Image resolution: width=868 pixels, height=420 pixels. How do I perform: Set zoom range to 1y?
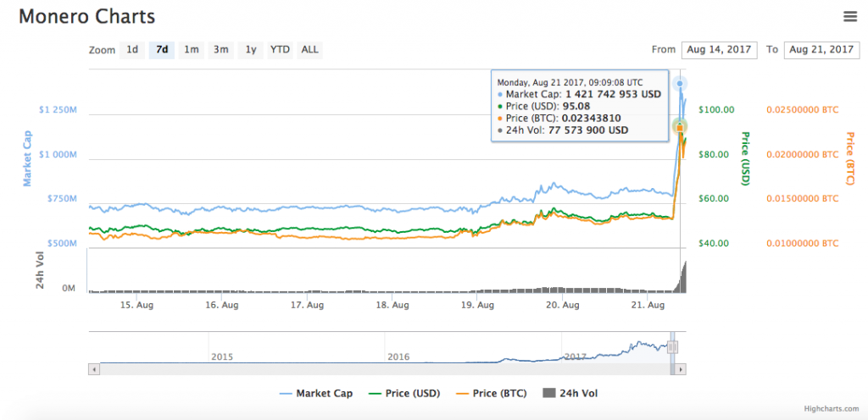tap(250, 50)
